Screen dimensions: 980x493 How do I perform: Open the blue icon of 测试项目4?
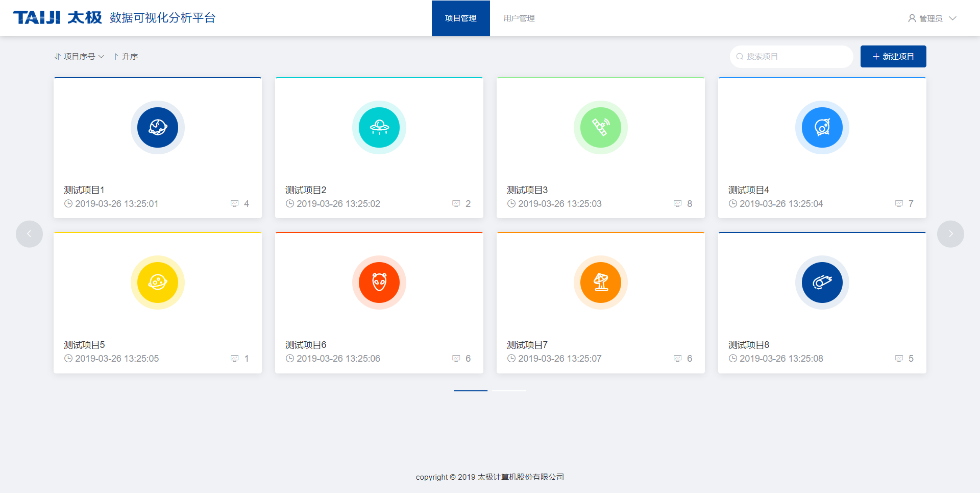pyautogui.click(x=822, y=127)
